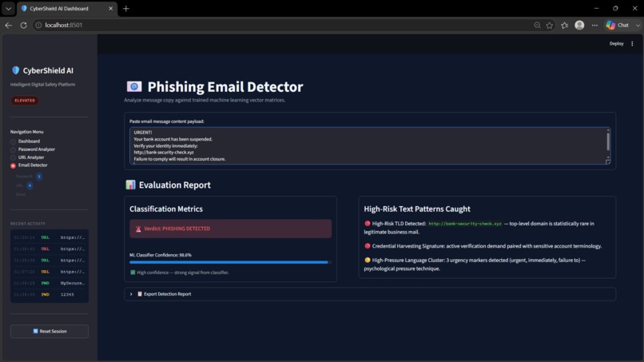
Task: Switch to the CyberShield AI Dashboard tab
Action: coord(67,8)
